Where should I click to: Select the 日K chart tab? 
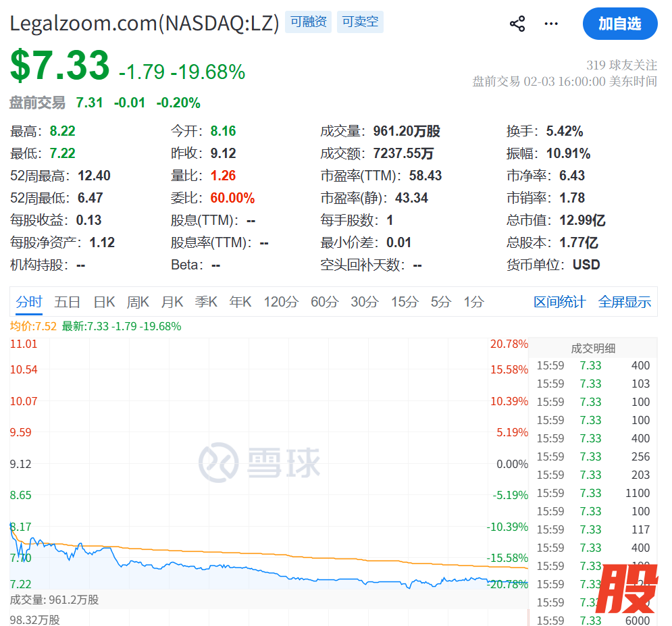[x=104, y=302]
